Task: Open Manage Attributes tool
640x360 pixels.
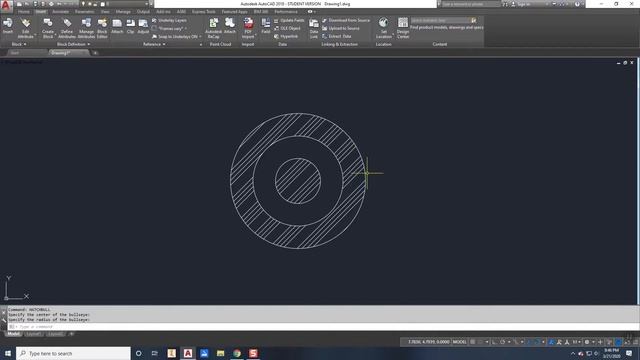Action: pos(86,28)
